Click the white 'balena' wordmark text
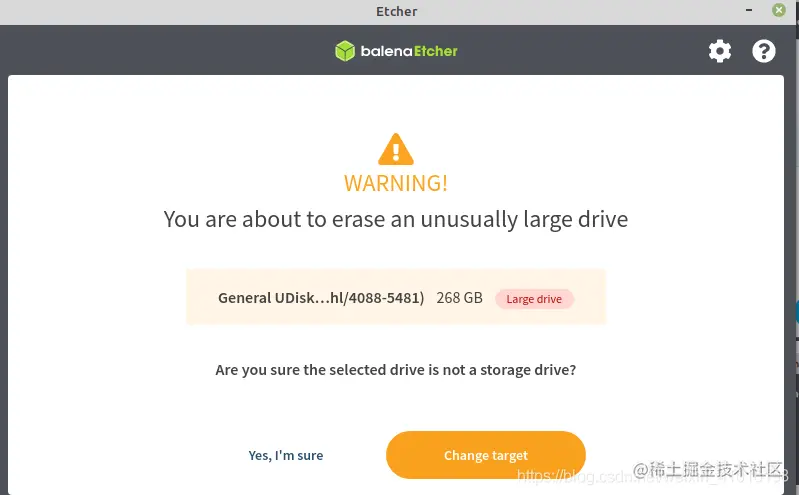This screenshot has height=495, width=799. point(386,51)
